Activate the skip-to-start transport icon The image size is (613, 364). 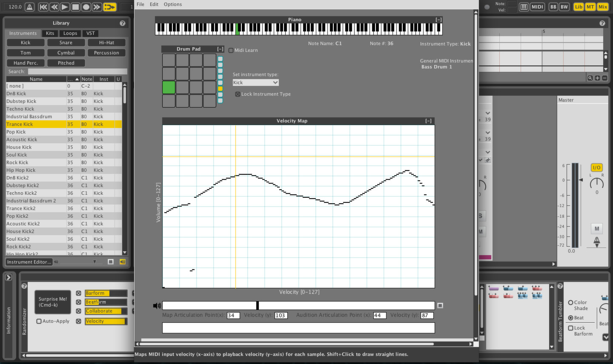(43, 7)
